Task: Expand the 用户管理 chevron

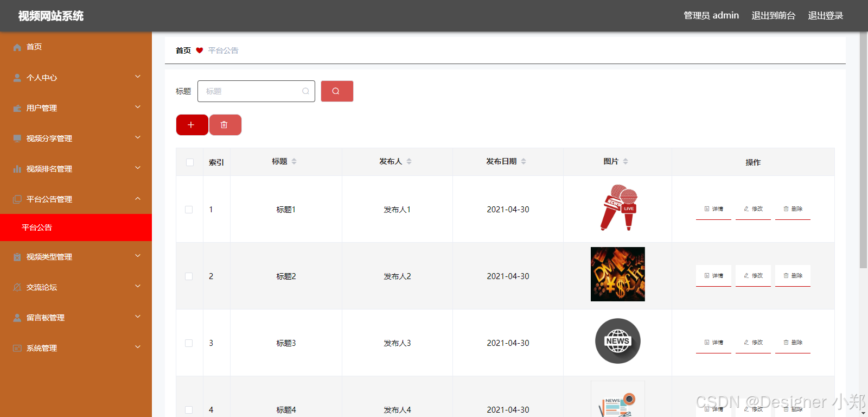Action: pos(138,107)
